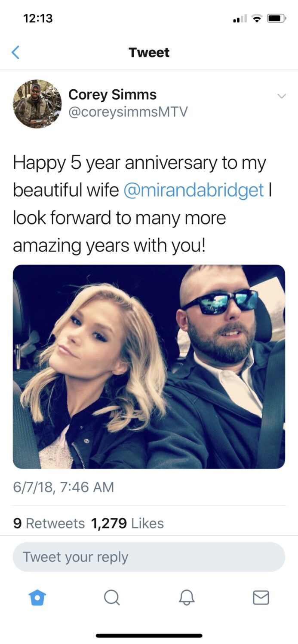Open the @mirandabridget mention link

coord(194,190)
